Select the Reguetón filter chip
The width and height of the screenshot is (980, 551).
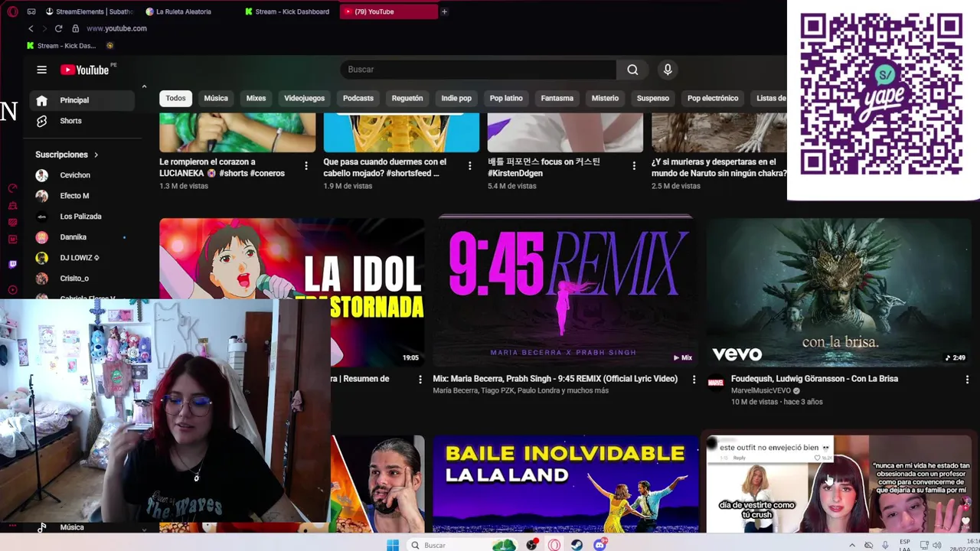[x=407, y=98]
